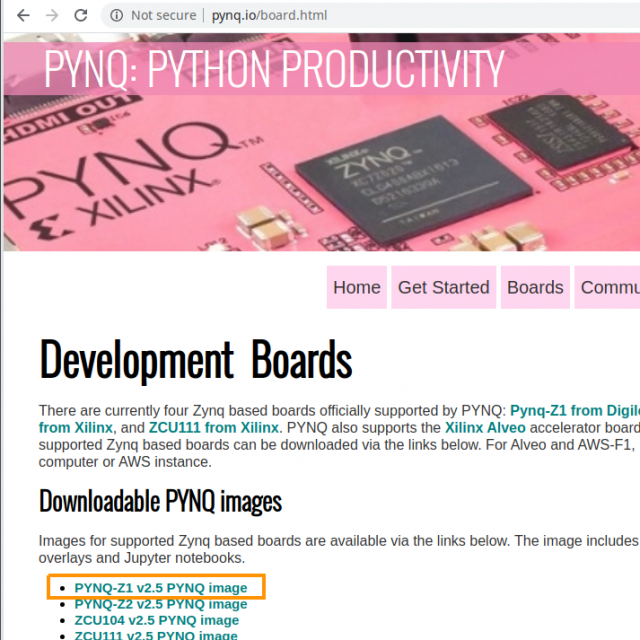Screen dimensions: 640x640
Task: Download the PYNQ-Z1 v2.5 PYNQ image
Action: [160, 588]
